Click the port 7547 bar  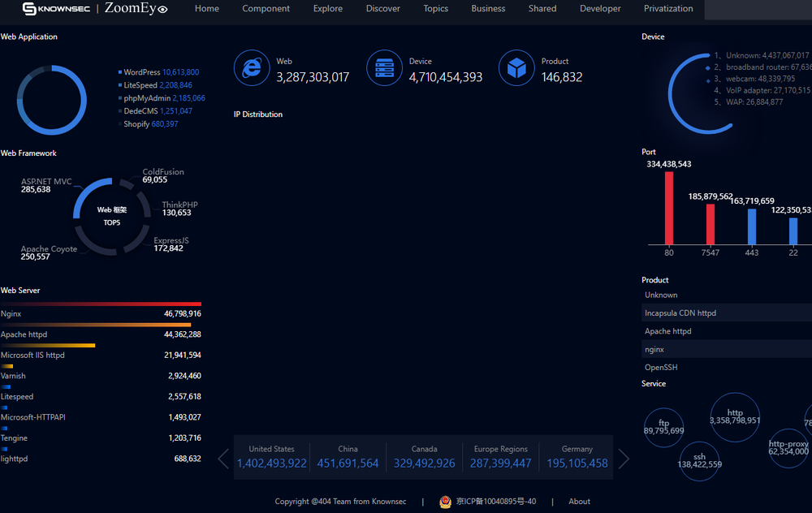pyautogui.click(x=710, y=224)
